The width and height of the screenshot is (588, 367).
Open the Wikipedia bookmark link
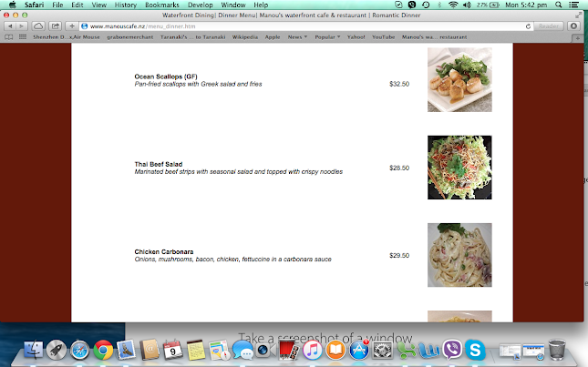(x=245, y=37)
